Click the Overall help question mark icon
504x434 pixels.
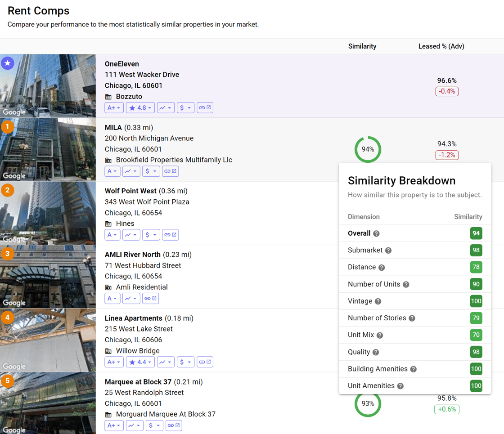[x=376, y=233]
